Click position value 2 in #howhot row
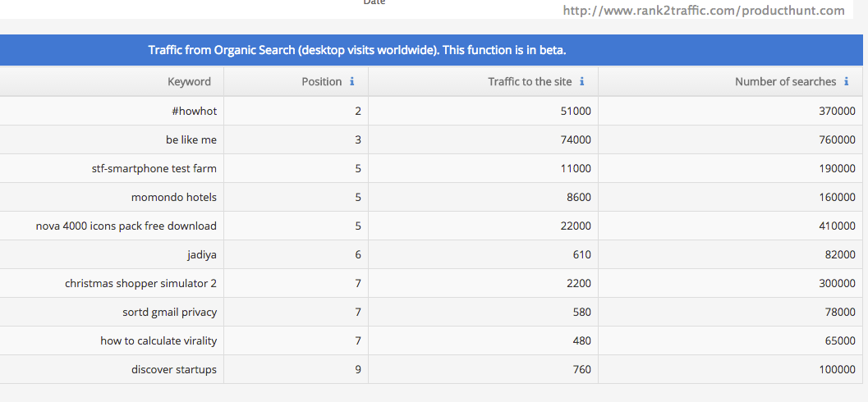 tap(358, 111)
